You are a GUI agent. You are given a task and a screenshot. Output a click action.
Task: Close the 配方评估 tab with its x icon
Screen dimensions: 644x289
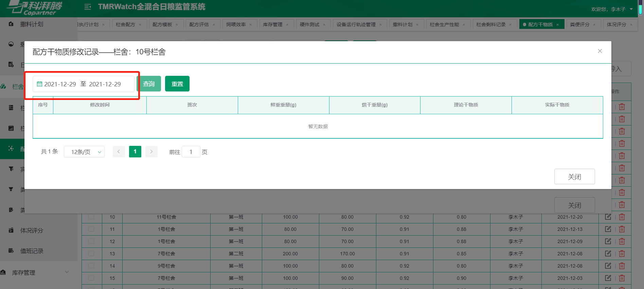[x=214, y=24]
